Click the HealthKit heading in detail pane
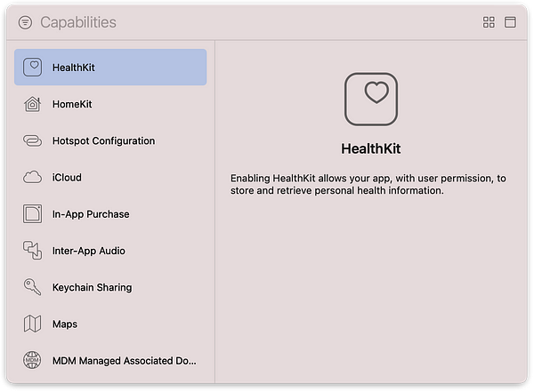Viewport: 534px width, 392px height. (371, 148)
